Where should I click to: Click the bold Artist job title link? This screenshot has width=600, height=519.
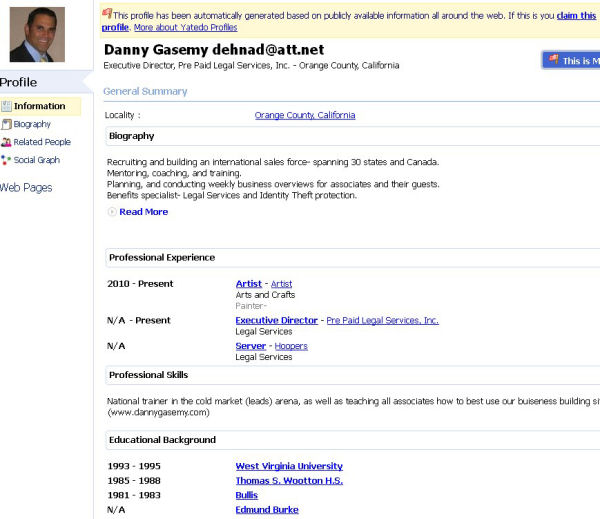(249, 284)
